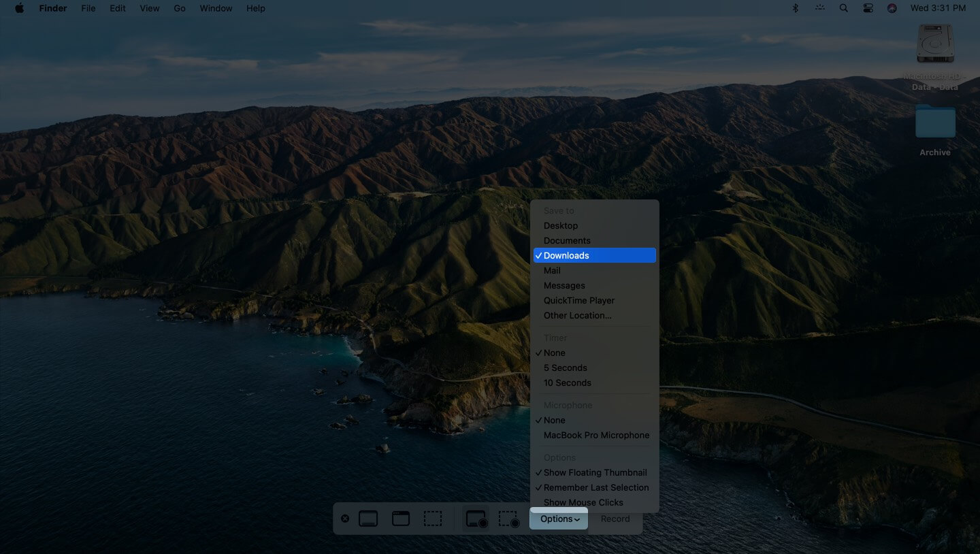Click the Bluetooth status icon
The height and width of the screenshot is (554, 980).
(x=796, y=8)
